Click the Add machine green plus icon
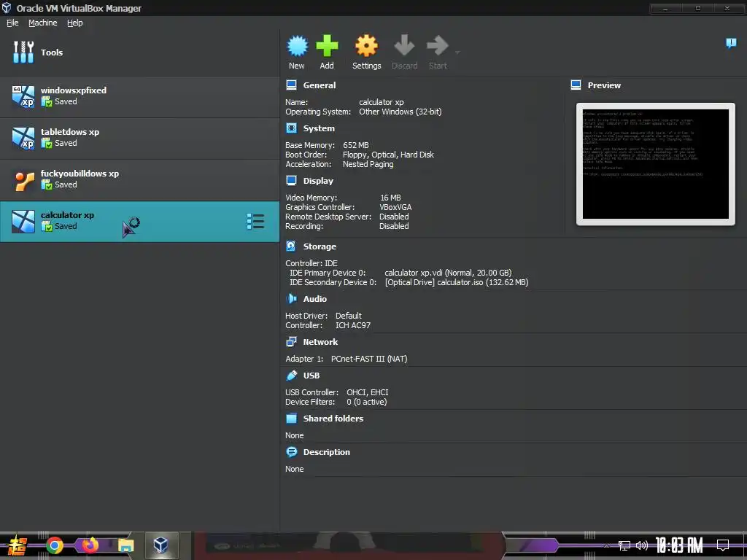Viewport: 747px width, 560px height. (x=327, y=46)
